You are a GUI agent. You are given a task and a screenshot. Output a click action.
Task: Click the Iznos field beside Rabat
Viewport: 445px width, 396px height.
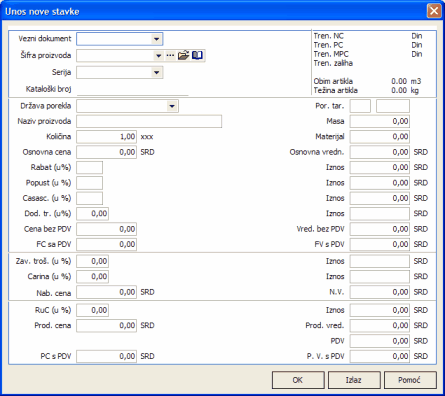380,167
